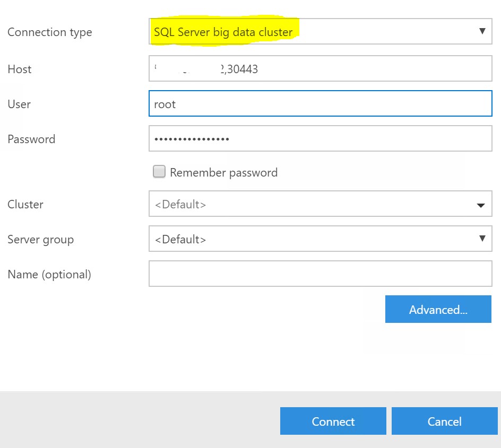Select the 'SQL Server big data cluster' text
The width and height of the screenshot is (501, 448).
(223, 32)
